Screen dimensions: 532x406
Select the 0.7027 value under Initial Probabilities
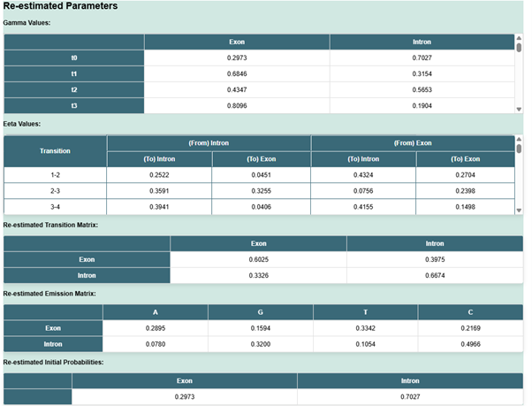pos(409,396)
